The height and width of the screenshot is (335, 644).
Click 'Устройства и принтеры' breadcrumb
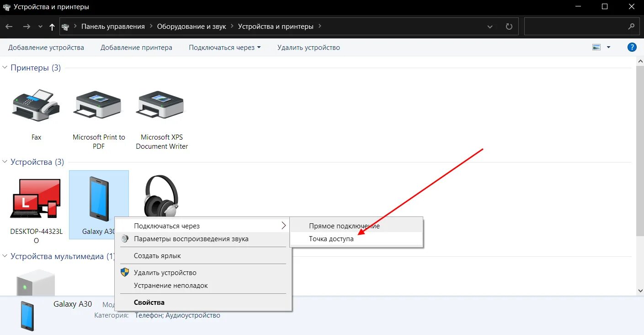276,27
